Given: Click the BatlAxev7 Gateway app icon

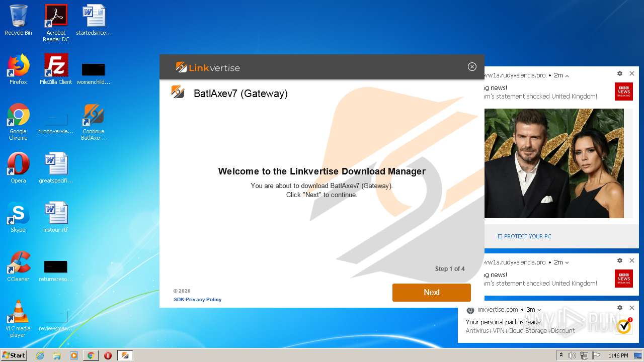Looking at the screenshot, I should coord(178,92).
